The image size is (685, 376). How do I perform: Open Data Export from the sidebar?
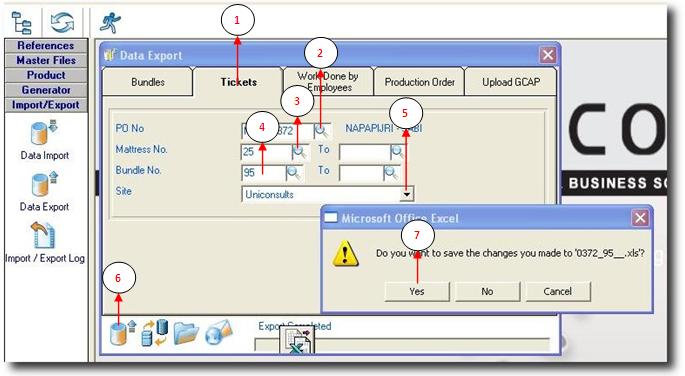click(45, 191)
